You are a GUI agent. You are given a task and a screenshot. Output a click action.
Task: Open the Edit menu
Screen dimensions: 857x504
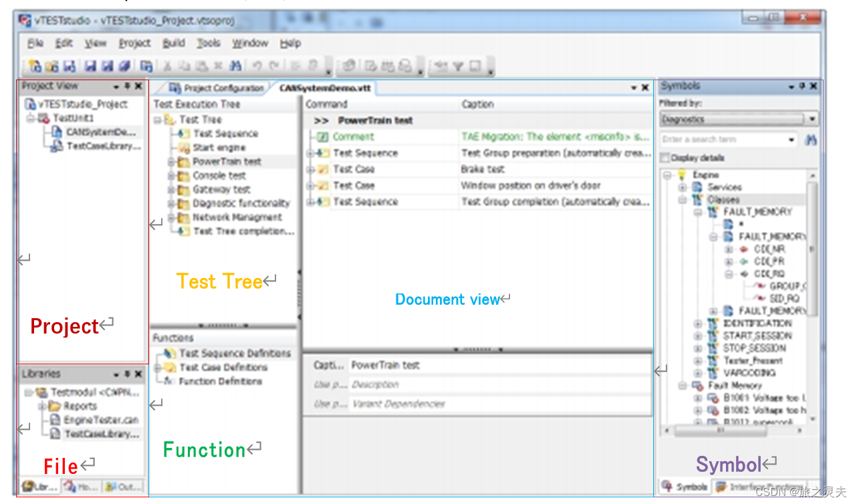tap(64, 43)
